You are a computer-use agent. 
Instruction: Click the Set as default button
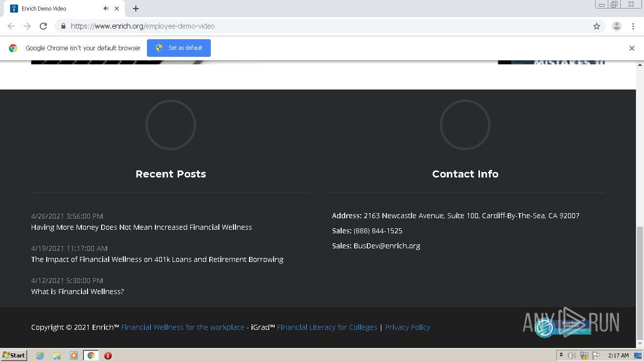click(179, 48)
